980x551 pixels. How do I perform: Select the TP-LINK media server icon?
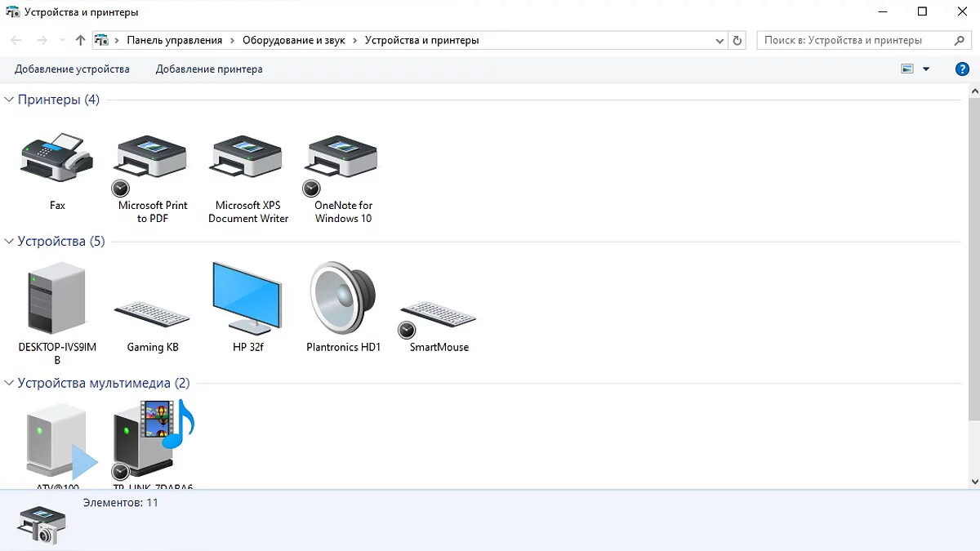pyautogui.click(x=154, y=440)
